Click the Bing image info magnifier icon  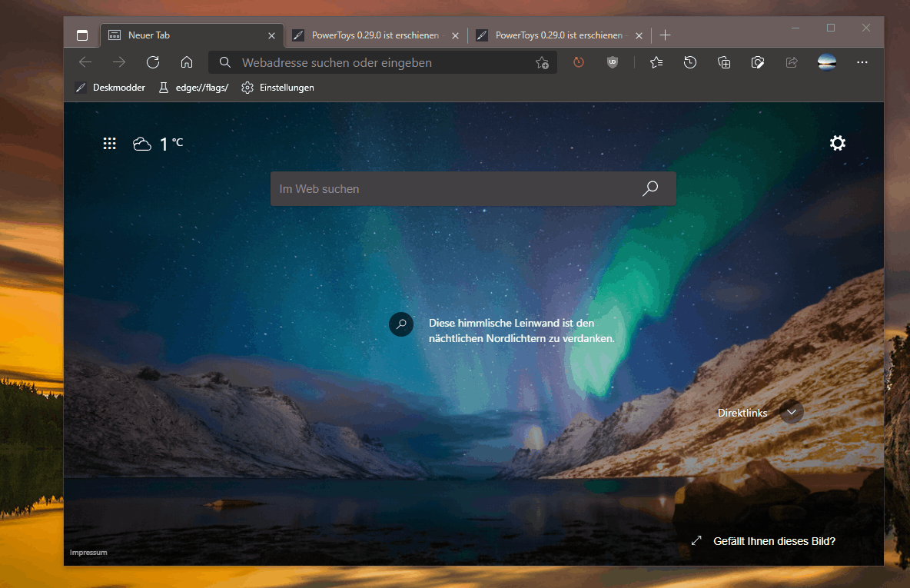(x=400, y=324)
